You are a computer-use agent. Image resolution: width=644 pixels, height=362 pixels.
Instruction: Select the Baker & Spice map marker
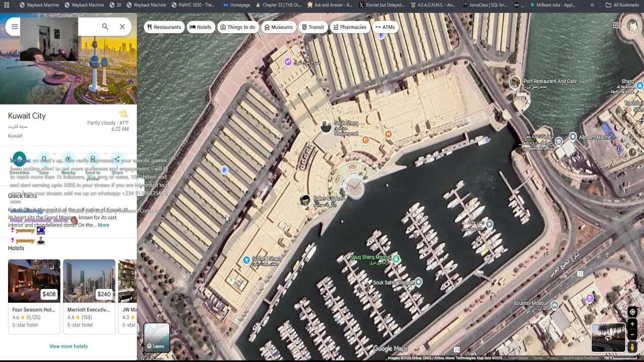(305, 201)
